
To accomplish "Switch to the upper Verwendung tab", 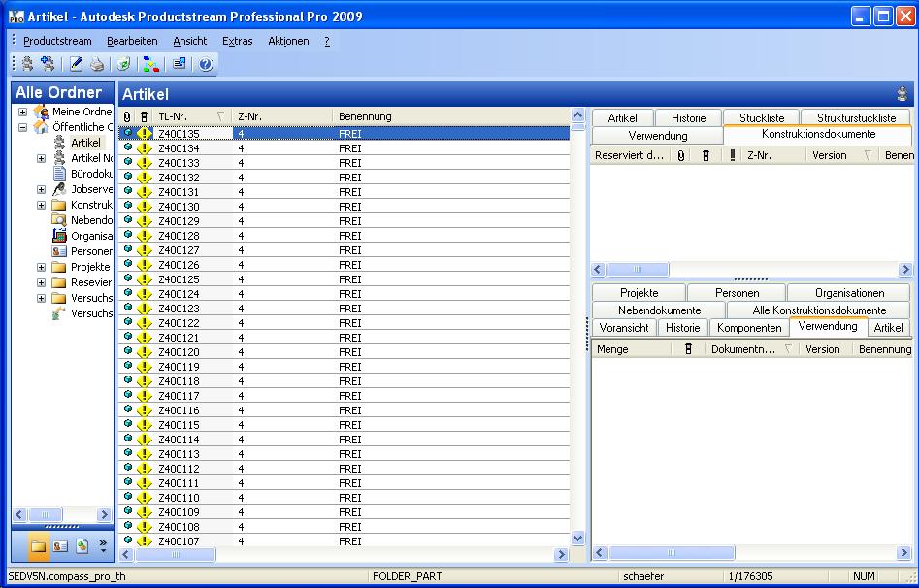I will (x=658, y=136).
